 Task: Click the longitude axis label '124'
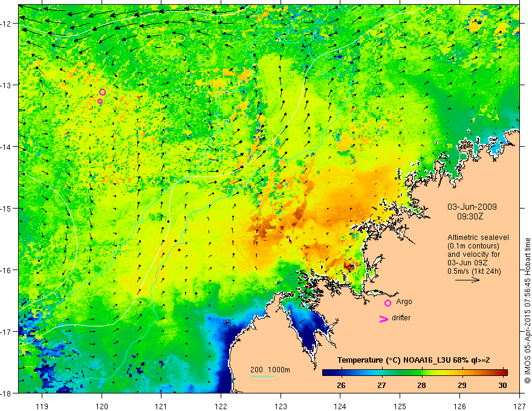(340, 406)
